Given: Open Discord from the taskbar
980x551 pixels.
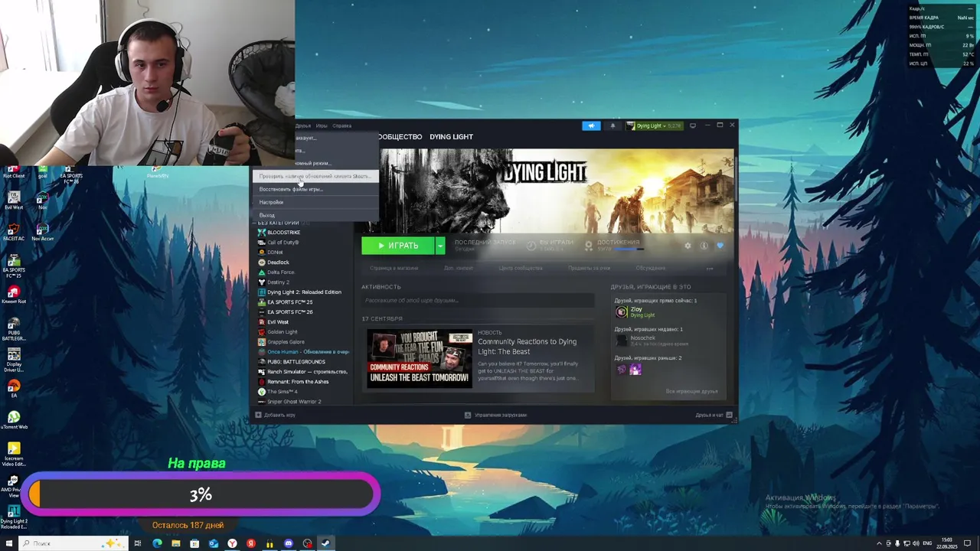Looking at the screenshot, I should click(x=288, y=543).
